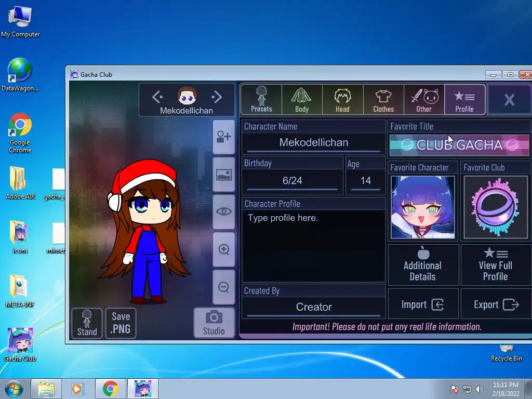532x399 pixels.
Task: Edit the Character Name field
Action: pos(313,142)
